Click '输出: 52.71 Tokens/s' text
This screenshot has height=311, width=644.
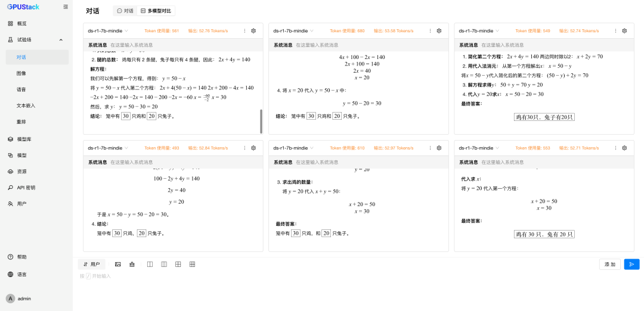point(579,148)
